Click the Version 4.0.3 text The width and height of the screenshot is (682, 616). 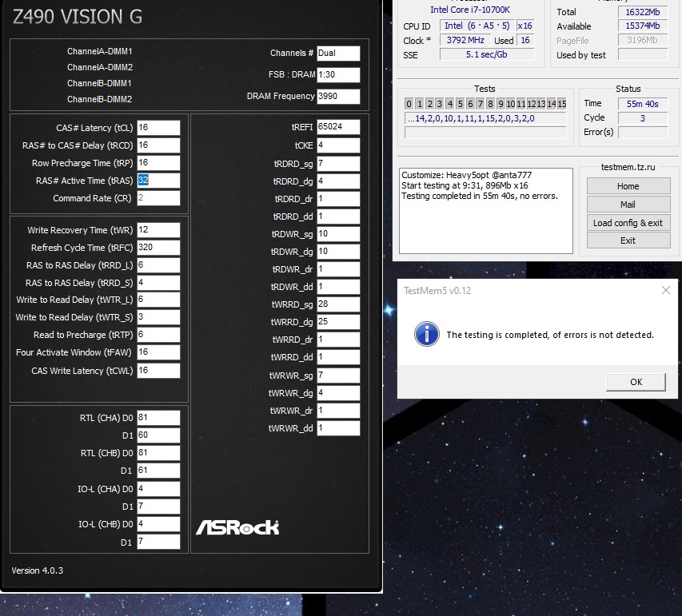(x=38, y=570)
